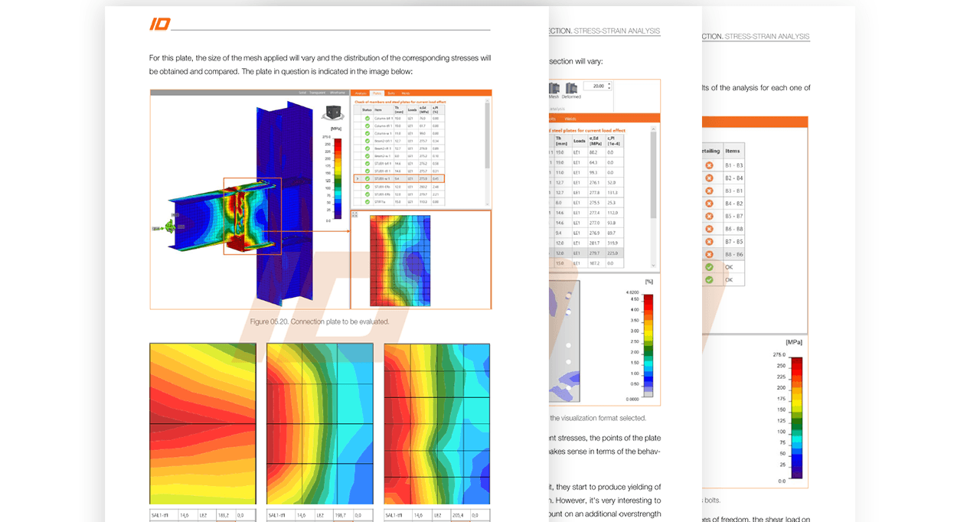Switch to the Plates tab
The width and height of the screenshot is (980, 522).
(x=377, y=93)
